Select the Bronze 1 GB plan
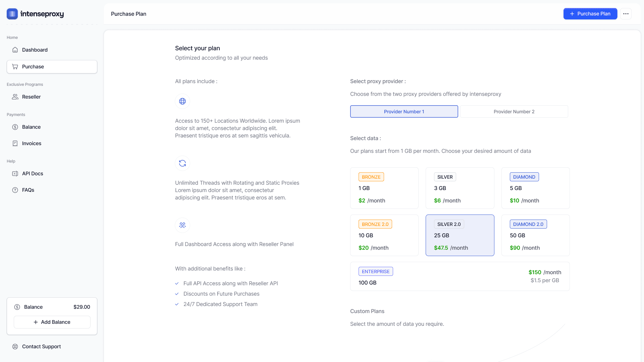Image resolution: width=644 pixels, height=362 pixels. coord(384,188)
